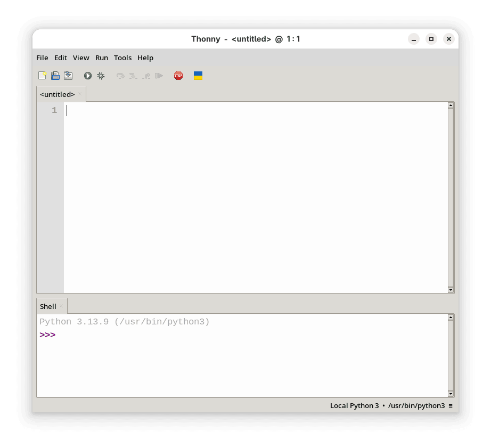Click the editor scrollbar up arrow
This screenshot has width=491, height=448.
[451, 105]
